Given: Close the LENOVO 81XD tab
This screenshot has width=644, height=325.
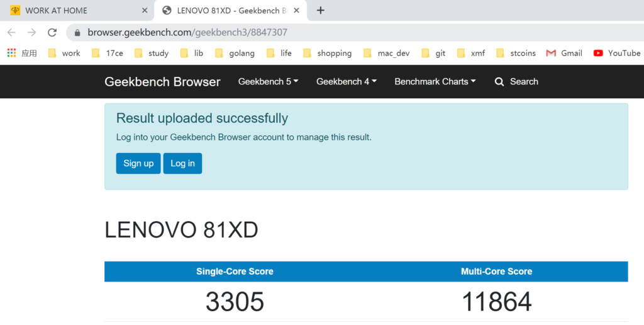Looking at the screenshot, I should click(x=296, y=10).
